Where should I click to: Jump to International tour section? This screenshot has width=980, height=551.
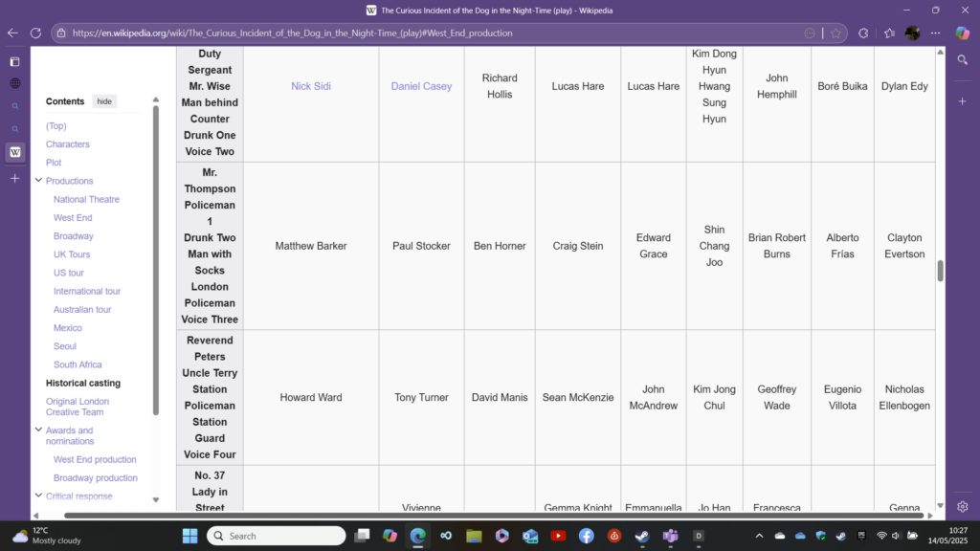(x=87, y=291)
